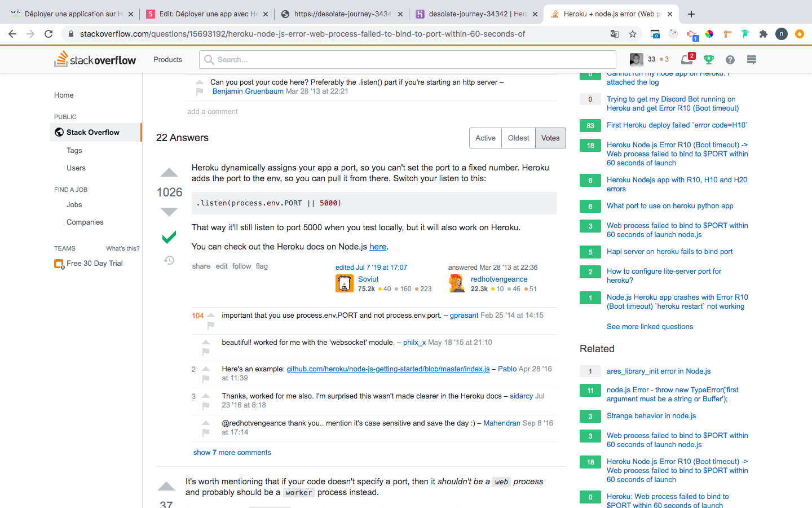Upvote sidarcy's comment
This screenshot has height=508, width=812.
click(206, 396)
